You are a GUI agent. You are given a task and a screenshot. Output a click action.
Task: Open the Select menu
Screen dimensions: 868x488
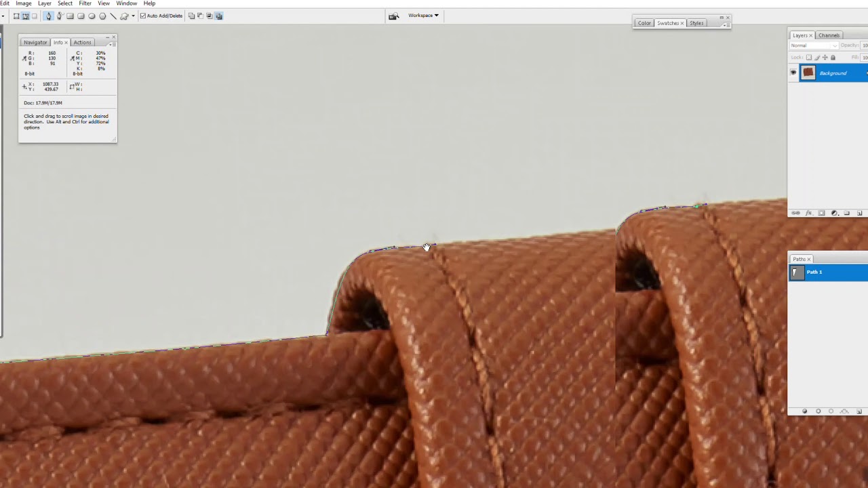(65, 3)
